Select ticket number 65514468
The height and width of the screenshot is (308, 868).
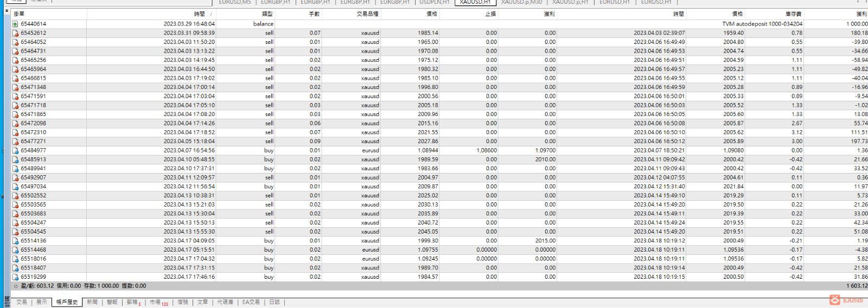pyautogui.click(x=34, y=250)
